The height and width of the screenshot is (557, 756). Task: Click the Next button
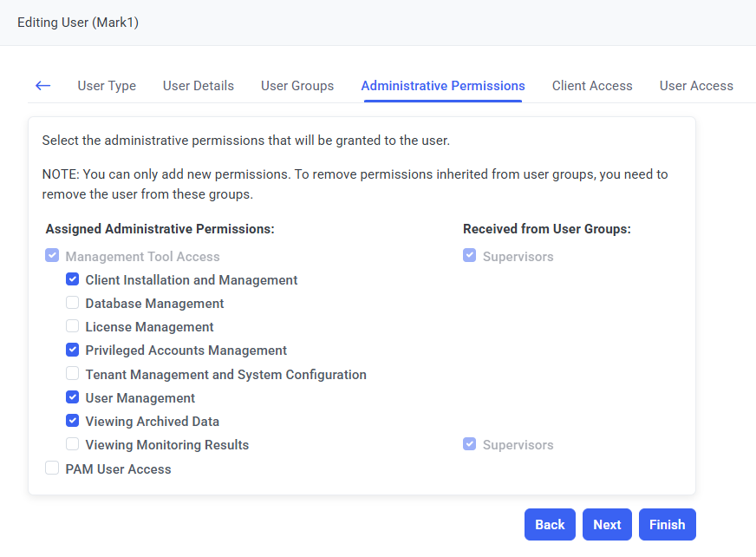(x=607, y=524)
